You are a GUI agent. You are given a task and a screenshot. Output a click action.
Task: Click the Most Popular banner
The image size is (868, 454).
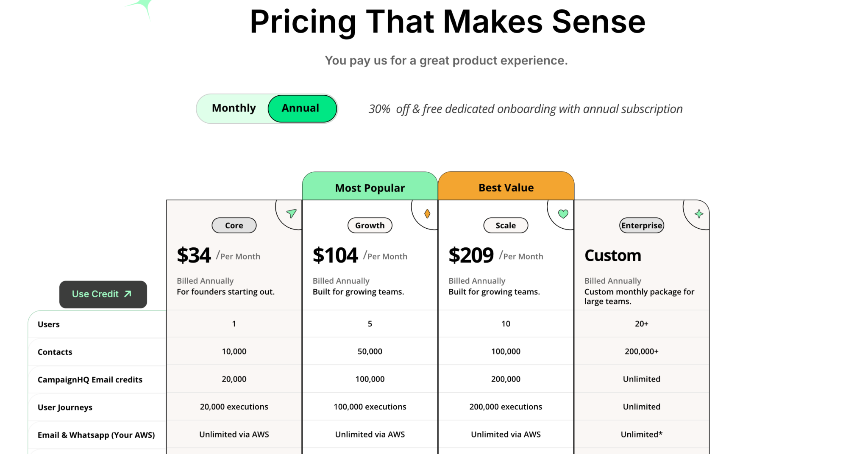tap(370, 188)
